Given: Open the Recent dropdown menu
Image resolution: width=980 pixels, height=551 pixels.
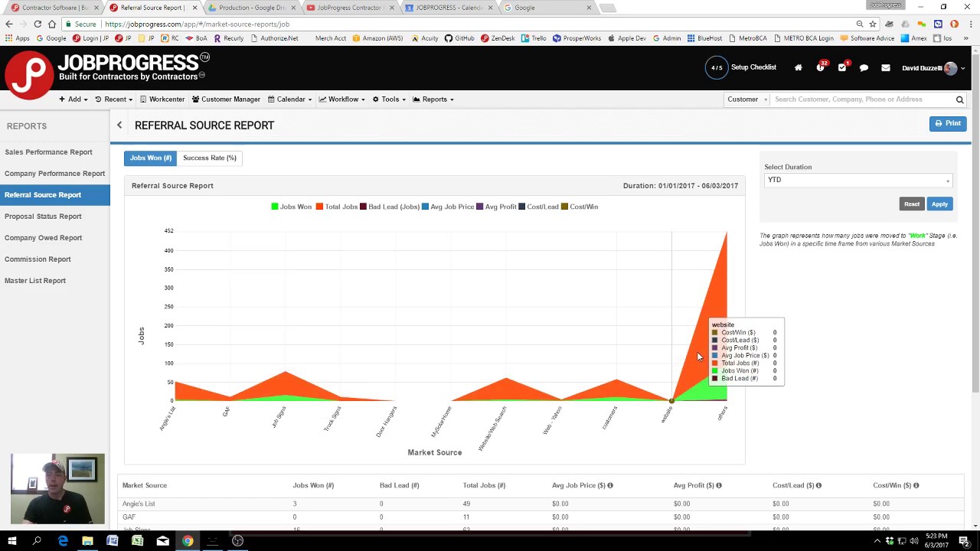Looking at the screenshot, I should [114, 99].
